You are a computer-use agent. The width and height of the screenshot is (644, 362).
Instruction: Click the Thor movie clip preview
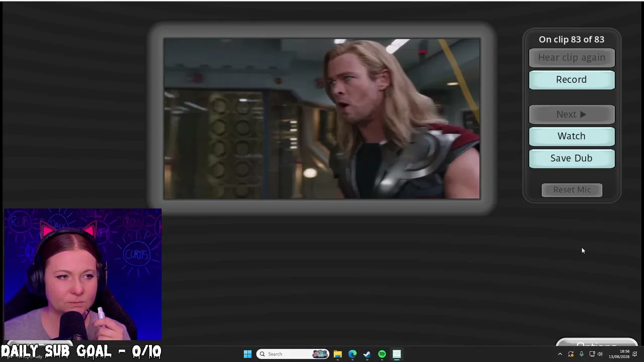pyautogui.click(x=322, y=119)
